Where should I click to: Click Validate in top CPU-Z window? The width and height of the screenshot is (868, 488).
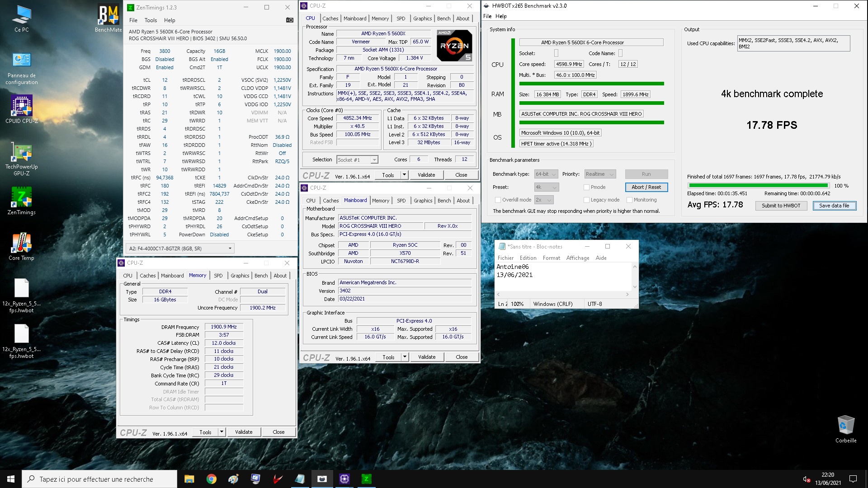426,175
